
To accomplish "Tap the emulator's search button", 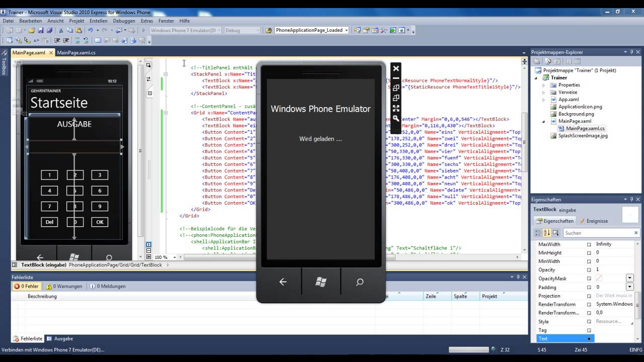I will [360, 282].
